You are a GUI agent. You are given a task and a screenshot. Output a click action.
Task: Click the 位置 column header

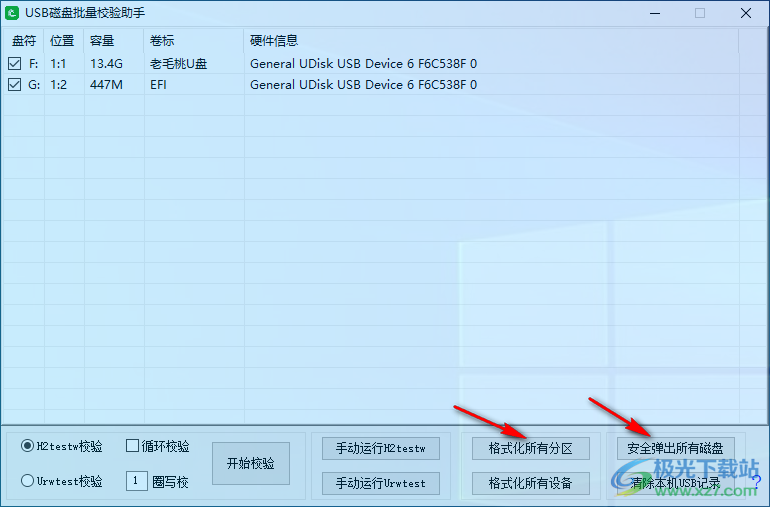pyautogui.click(x=64, y=41)
